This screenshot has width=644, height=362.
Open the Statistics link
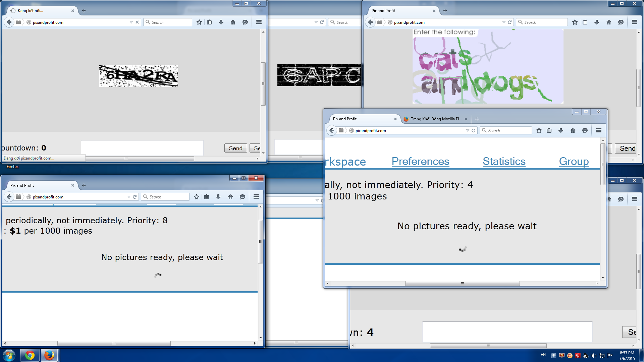(x=504, y=161)
